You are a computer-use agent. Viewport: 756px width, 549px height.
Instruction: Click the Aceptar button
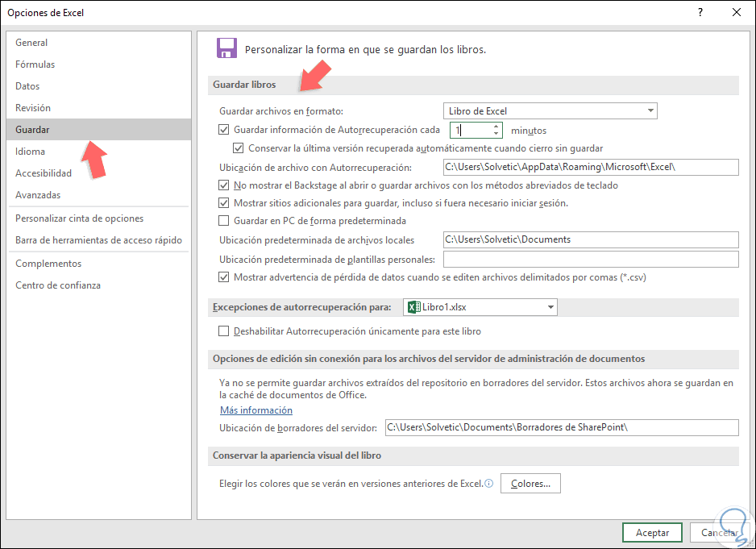652,533
